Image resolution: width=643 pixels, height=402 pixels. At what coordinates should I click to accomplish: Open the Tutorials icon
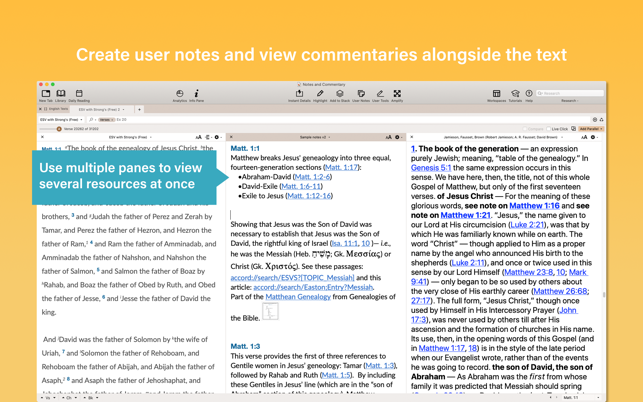coord(515,94)
